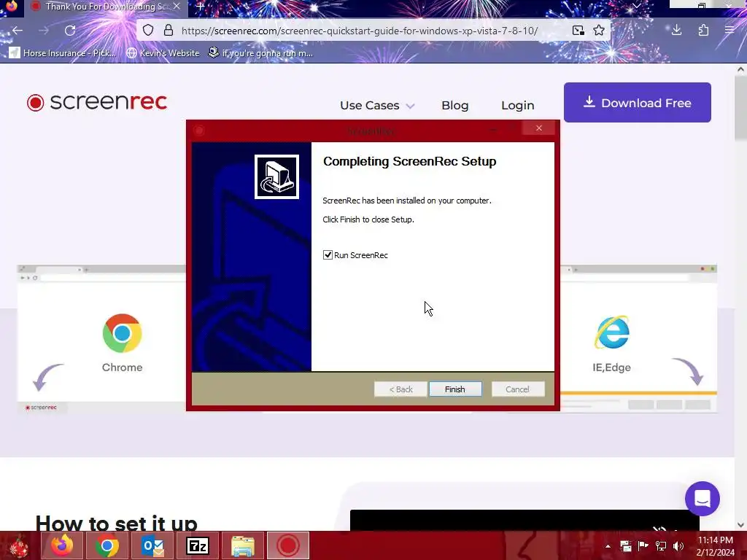The width and height of the screenshot is (747, 560).
Task: Click the "Completing ScreenRec Setup" title text
Action: pyautogui.click(x=410, y=161)
